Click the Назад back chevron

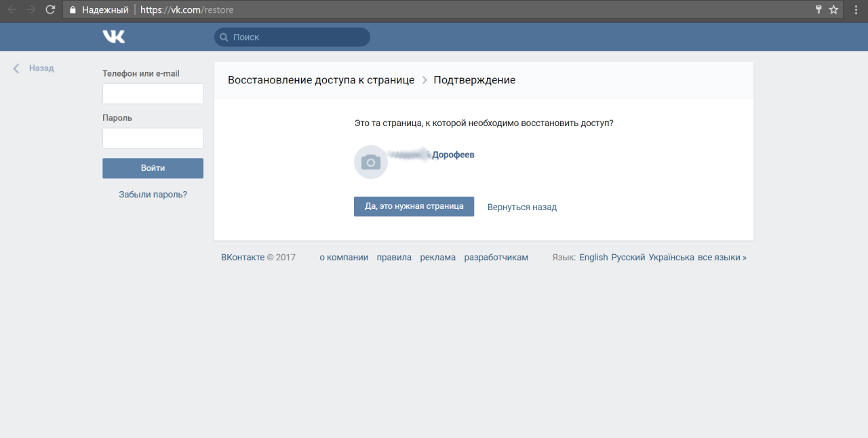coord(17,68)
